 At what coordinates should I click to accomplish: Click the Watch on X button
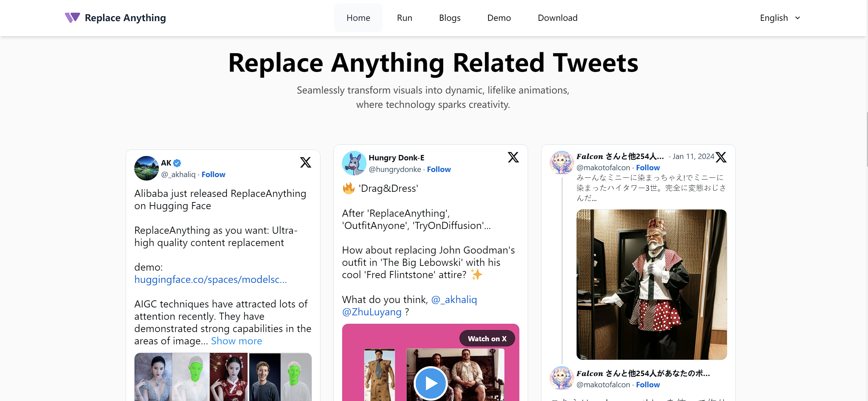pos(487,338)
